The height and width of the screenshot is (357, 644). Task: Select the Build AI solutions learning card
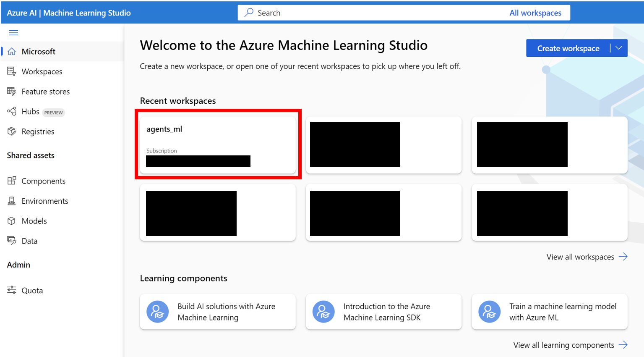(x=217, y=312)
